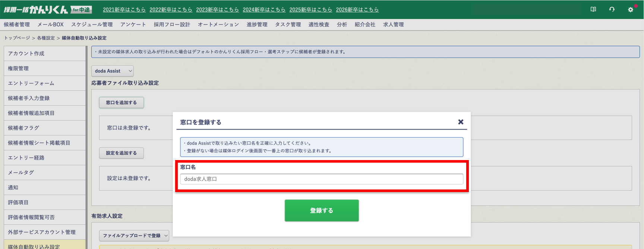Image resolution: width=644 pixels, height=249 pixels.
Task: Expand the doda Assist media dropdown
Action: point(112,71)
